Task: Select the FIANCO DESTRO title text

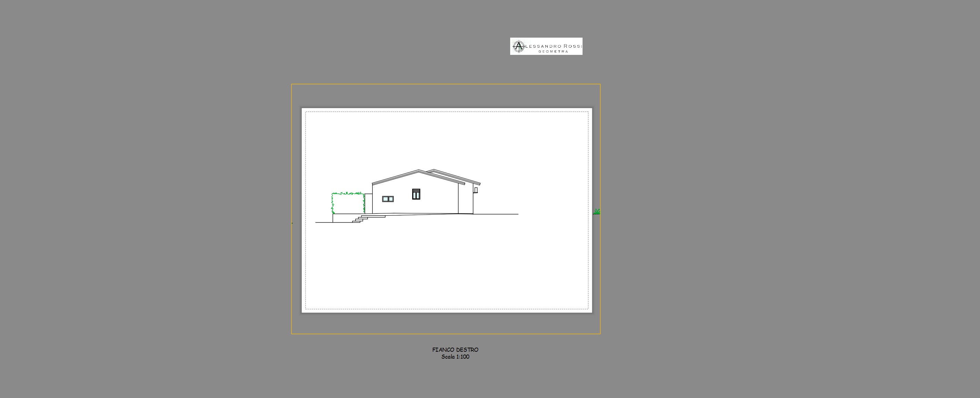Action: click(x=455, y=350)
